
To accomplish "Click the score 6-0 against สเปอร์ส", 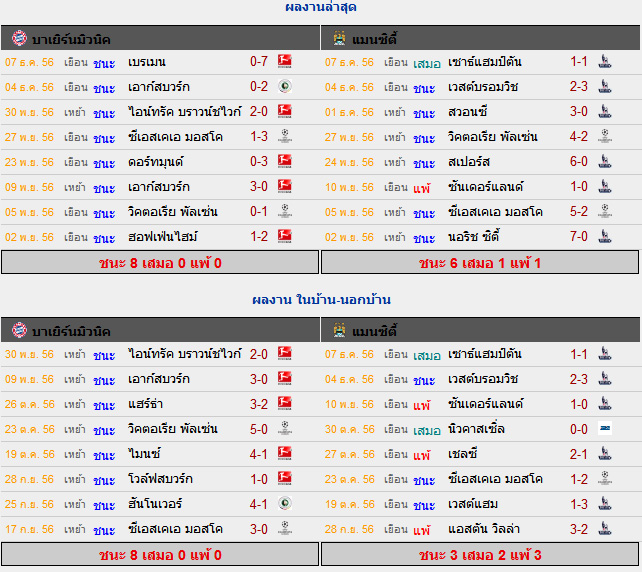I will point(579,162).
